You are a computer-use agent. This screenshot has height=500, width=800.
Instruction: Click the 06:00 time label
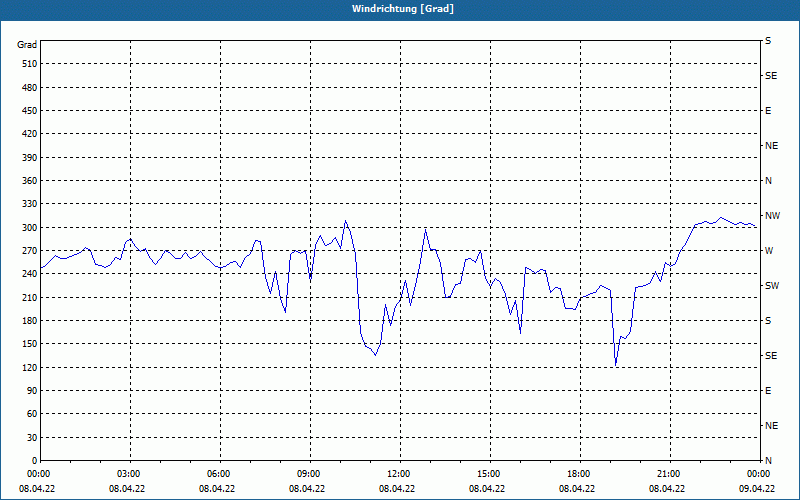tap(220, 473)
